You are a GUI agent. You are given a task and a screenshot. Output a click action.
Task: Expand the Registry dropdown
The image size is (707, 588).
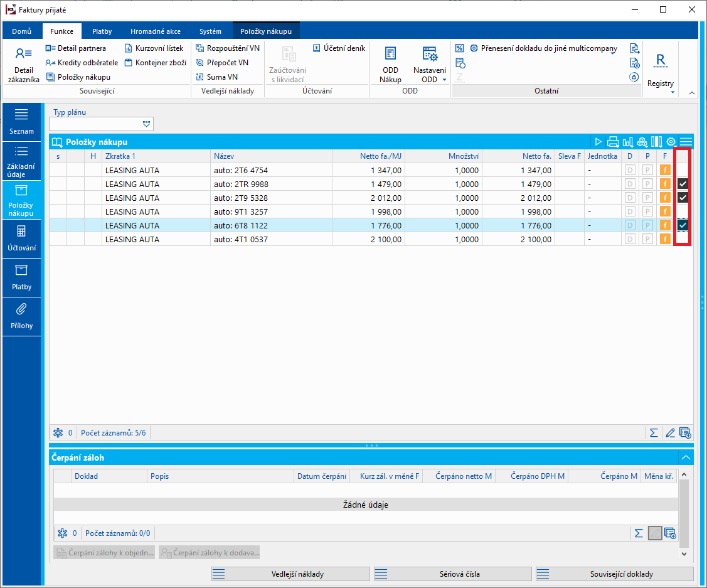(x=672, y=92)
